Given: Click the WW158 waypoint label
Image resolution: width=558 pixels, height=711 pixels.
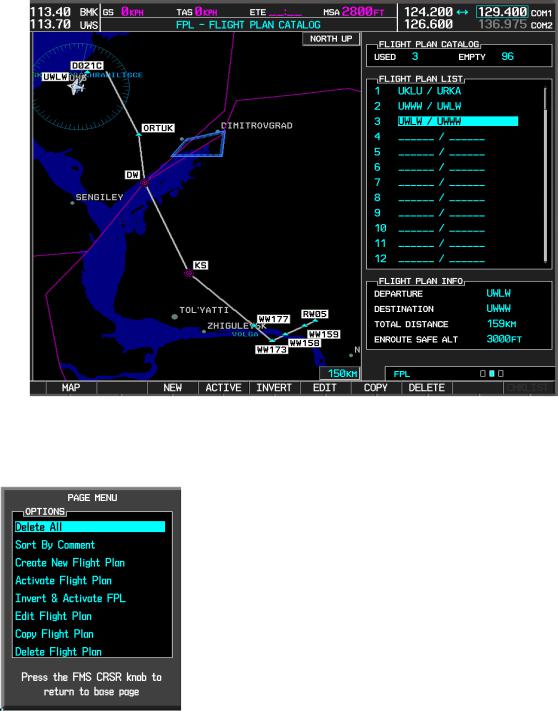Looking at the screenshot, I should (305, 343).
